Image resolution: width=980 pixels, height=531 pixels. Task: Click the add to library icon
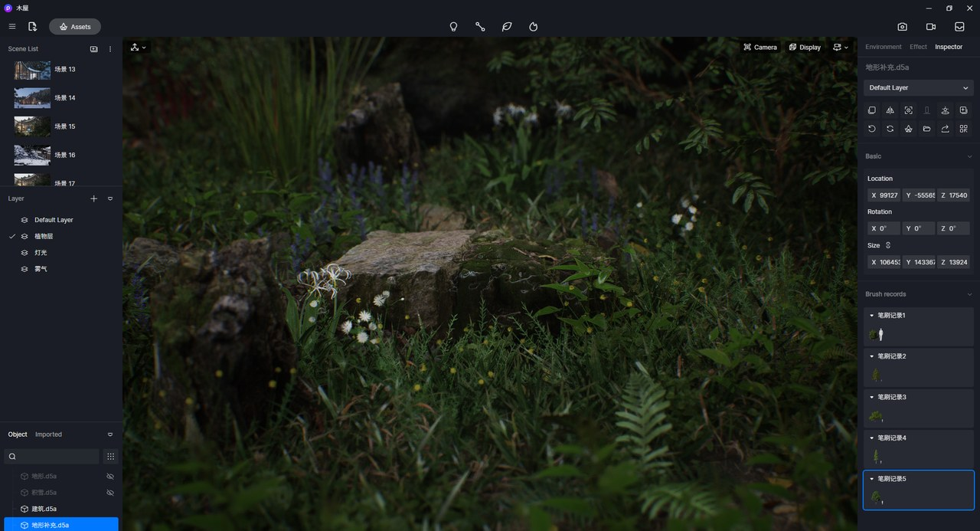point(964,110)
